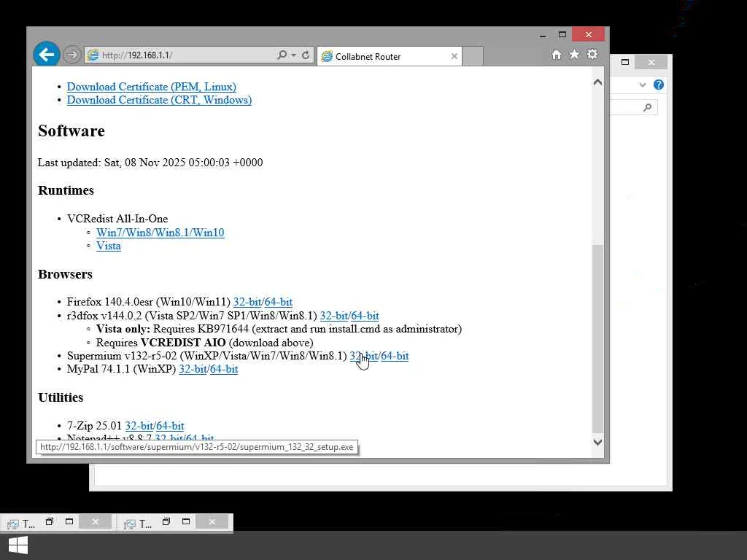The width and height of the screenshot is (747, 560).
Task: Click the search magnifier in background window
Action: pyautogui.click(x=647, y=108)
